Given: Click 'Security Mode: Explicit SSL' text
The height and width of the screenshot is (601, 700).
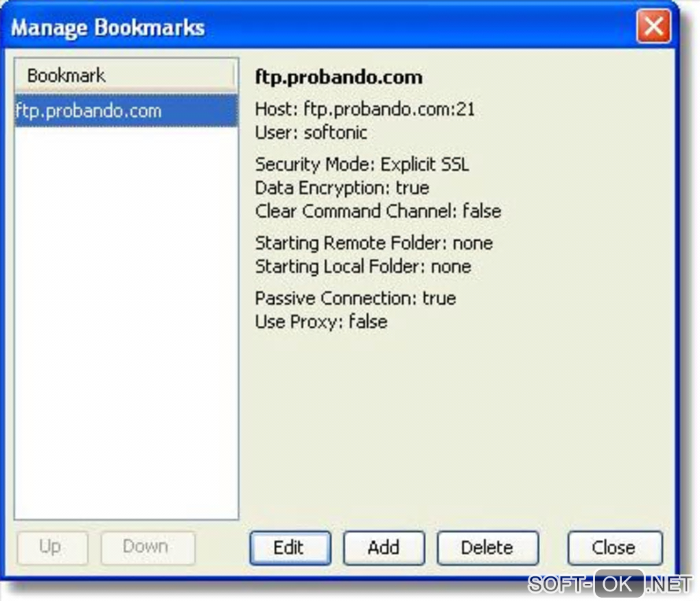Looking at the screenshot, I should point(362,164).
